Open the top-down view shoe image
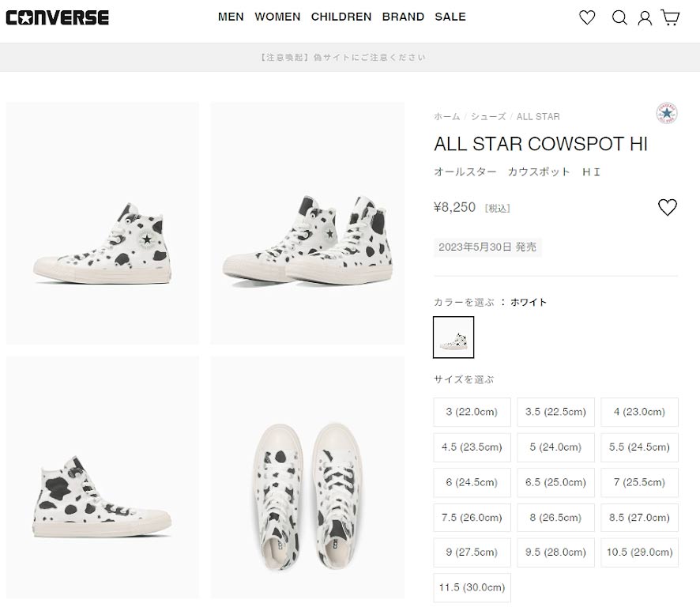This screenshot has height=607, width=700. (307, 477)
